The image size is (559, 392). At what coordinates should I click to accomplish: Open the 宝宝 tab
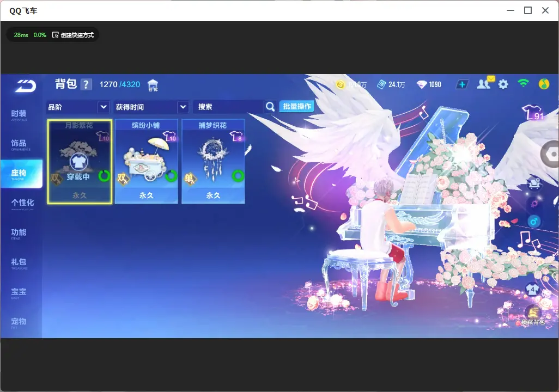point(20,292)
